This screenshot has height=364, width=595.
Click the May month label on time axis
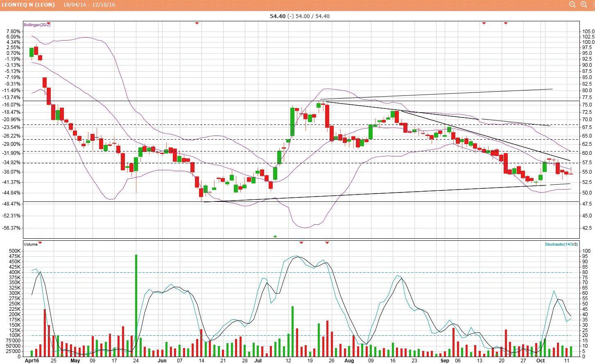point(75,361)
